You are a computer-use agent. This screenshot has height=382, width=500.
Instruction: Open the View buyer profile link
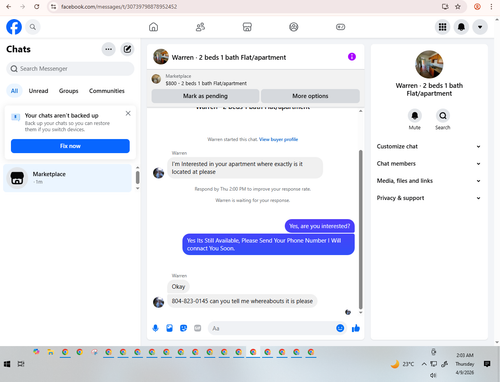coord(278,139)
